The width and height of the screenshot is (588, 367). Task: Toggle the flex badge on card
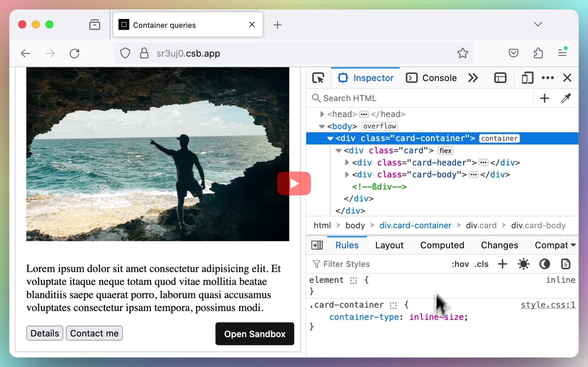[x=445, y=151]
